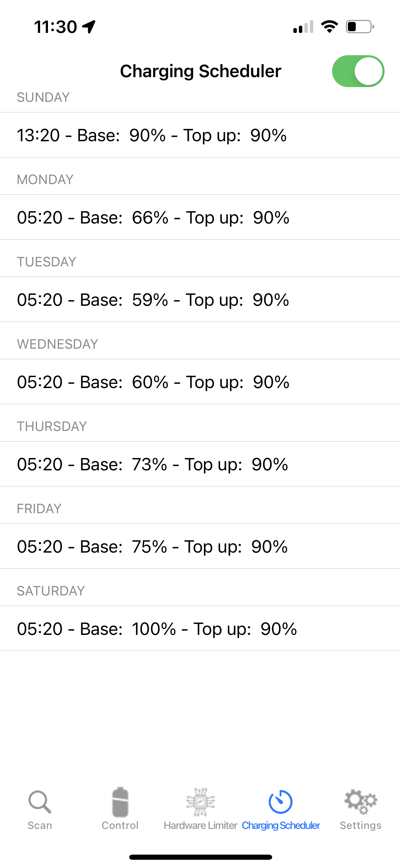Screen dimensions: 401x868
Task: Tap the Scan magnifier icon
Action: (x=40, y=801)
